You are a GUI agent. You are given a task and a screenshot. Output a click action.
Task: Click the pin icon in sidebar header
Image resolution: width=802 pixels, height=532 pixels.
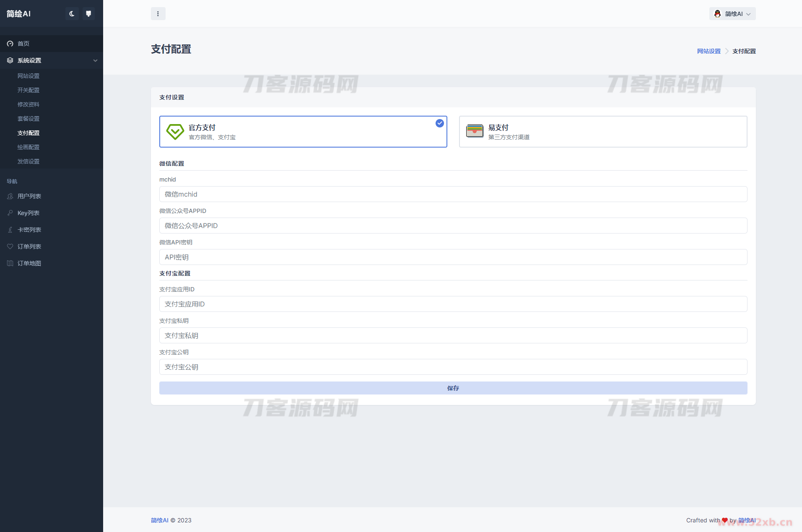(88, 14)
